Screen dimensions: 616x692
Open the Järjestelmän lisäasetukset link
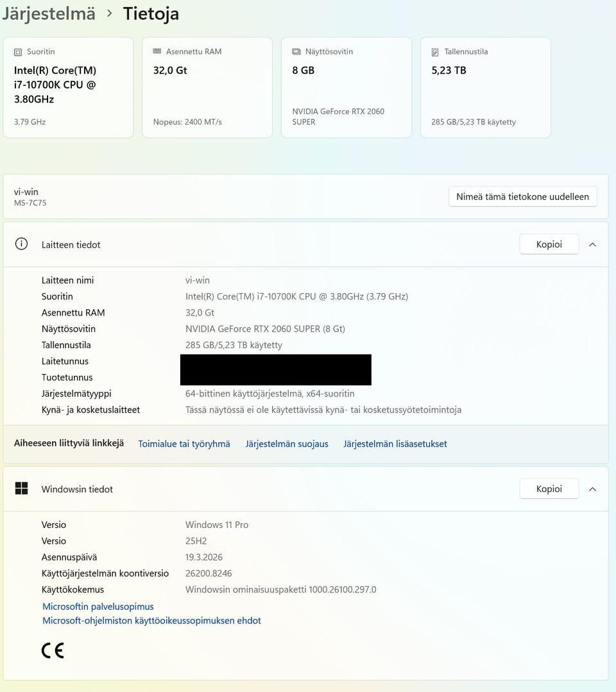(395, 444)
